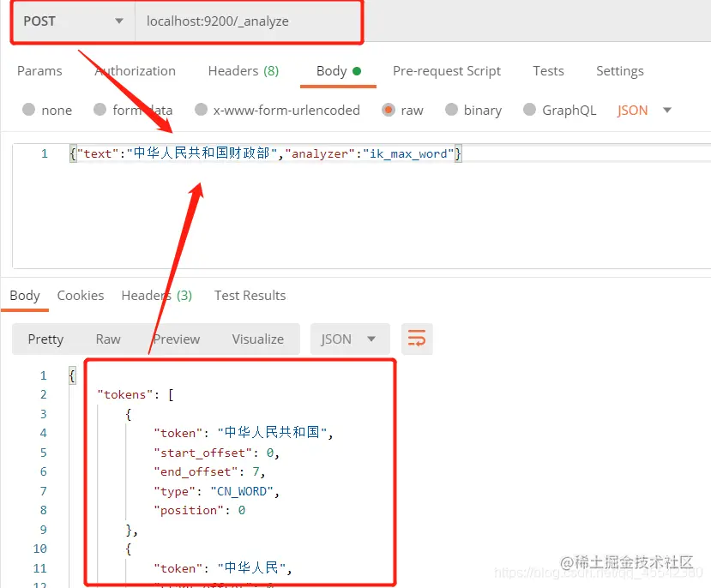Click inside the request body JSON editor
Image resolution: width=711 pixels, height=588 pixels.
[x=361, y=206]
